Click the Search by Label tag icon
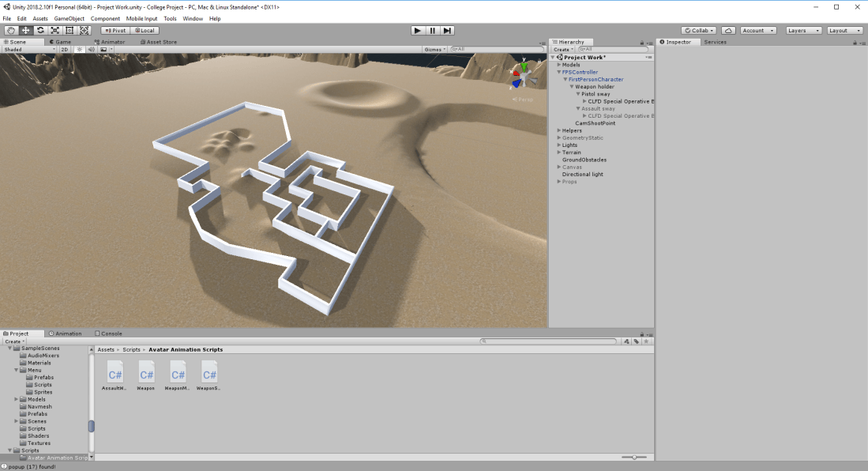868x471 pixels. click(x=636, y=341)
